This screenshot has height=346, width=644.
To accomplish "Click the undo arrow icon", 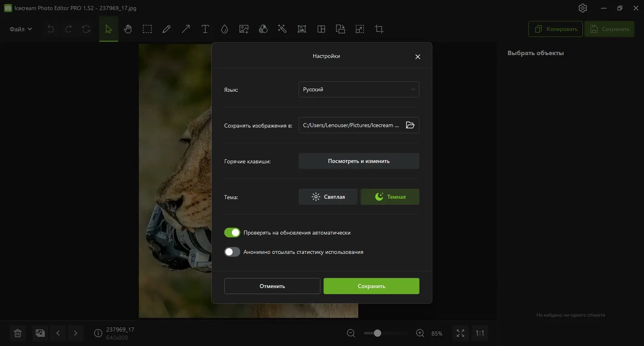I will pyautogui.click(x=51, y=29).
